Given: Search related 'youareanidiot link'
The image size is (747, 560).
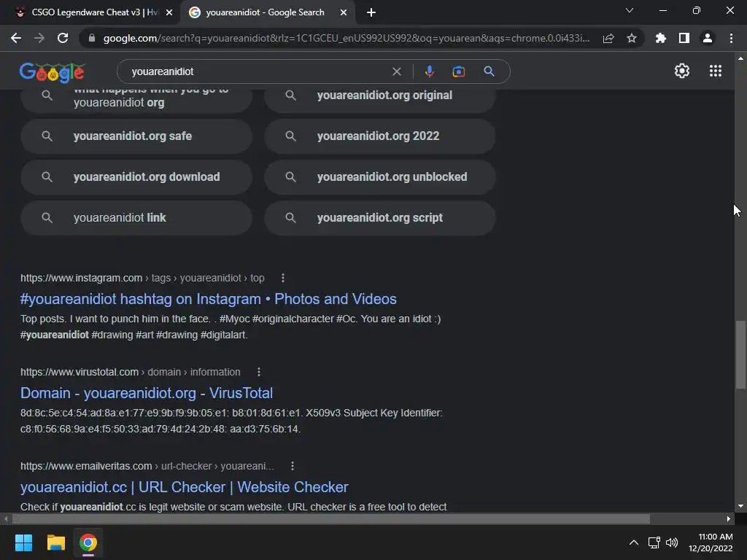Looking at the screenshot, I should (x=136, y=218).
